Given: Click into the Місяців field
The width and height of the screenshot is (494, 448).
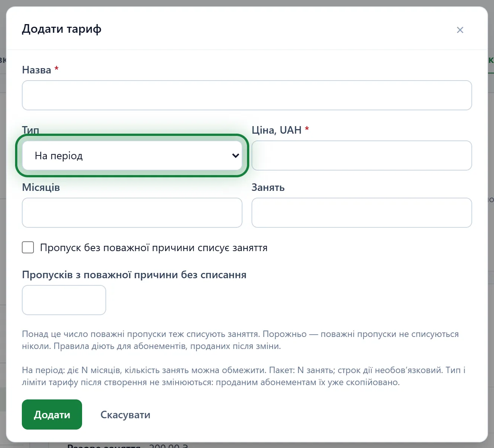Looking at the screenshot, I should coord(132,213).
